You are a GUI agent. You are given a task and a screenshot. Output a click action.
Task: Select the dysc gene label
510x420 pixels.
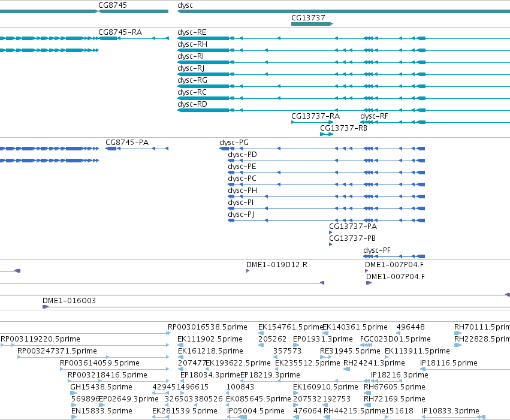click(185, 5)
